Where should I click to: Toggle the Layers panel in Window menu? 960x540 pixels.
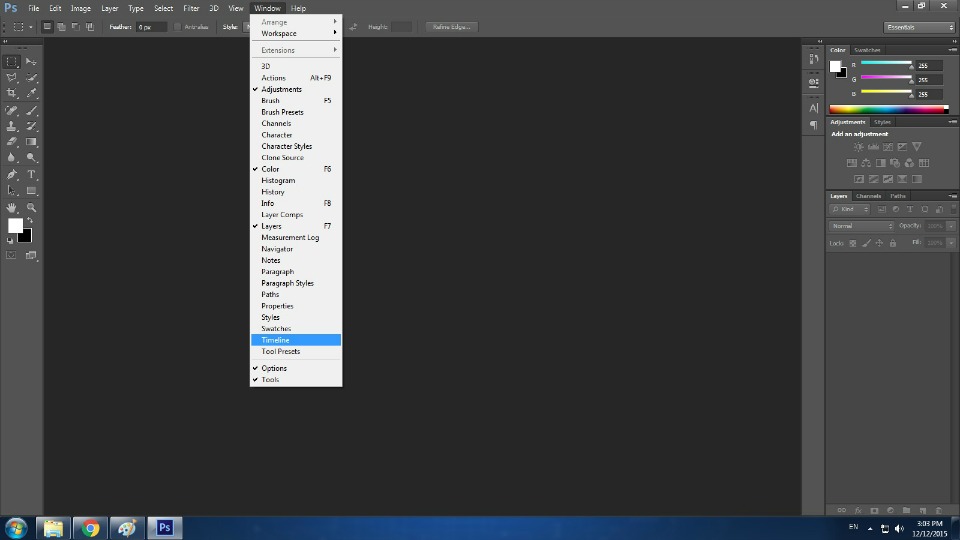tap(296, 226)
